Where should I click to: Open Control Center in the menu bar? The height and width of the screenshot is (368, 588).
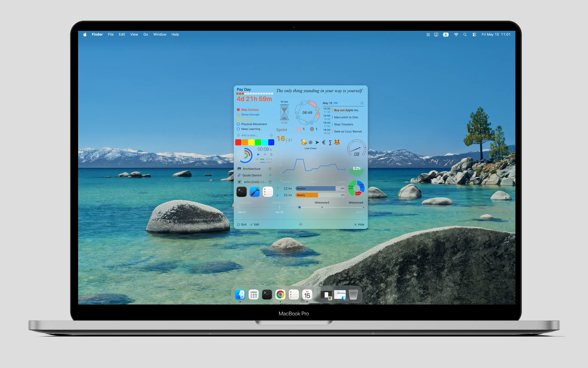pos(474,34)
